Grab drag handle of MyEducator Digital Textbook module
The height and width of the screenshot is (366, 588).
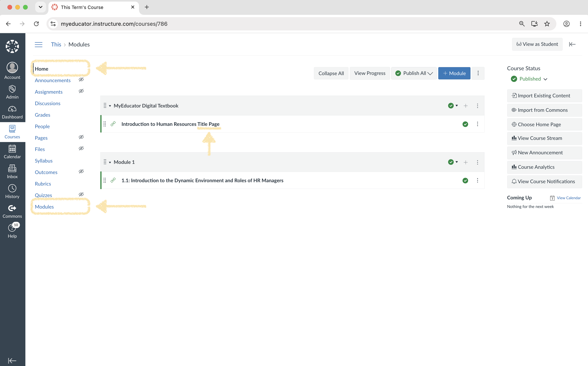tap(105, 106)
